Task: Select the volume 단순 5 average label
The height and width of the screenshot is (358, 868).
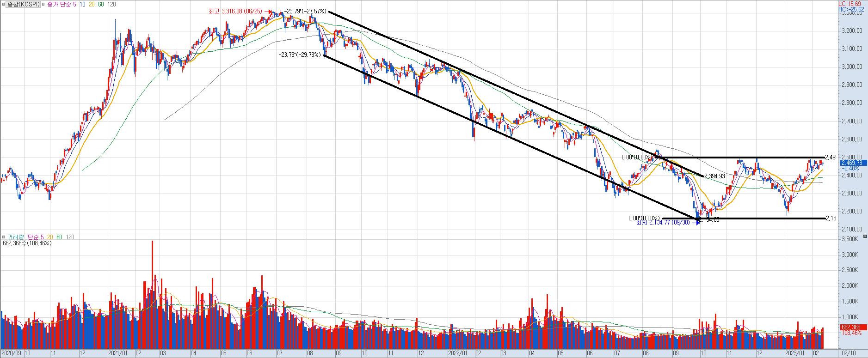Action: pos(35,237)
